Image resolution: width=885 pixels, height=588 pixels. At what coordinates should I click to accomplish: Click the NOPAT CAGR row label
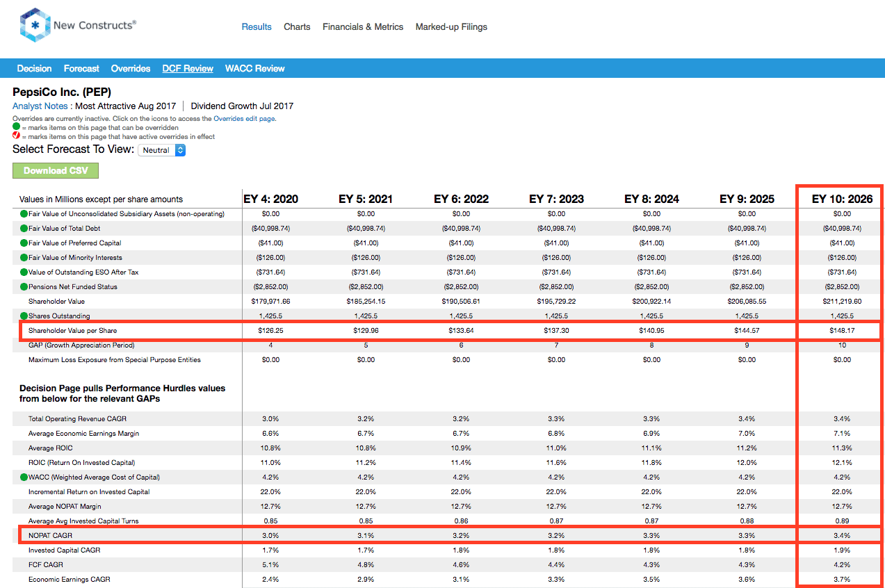pyautogui.click(x=50, y=535)
